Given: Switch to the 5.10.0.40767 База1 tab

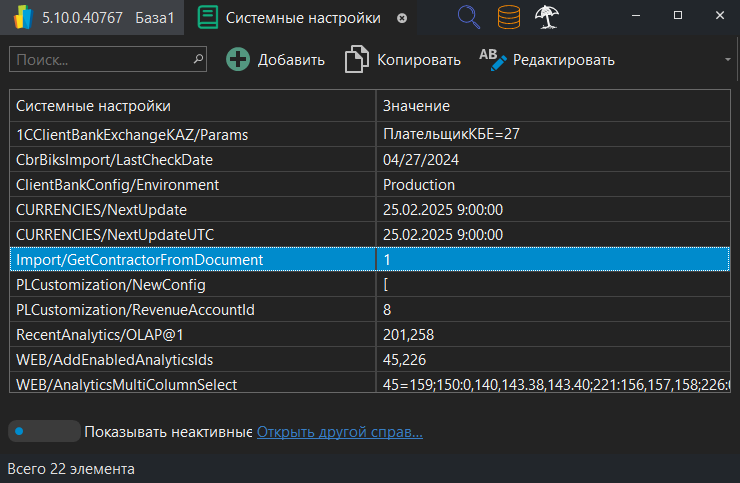Looking at the screenshot, I should [x=92, y=18].
